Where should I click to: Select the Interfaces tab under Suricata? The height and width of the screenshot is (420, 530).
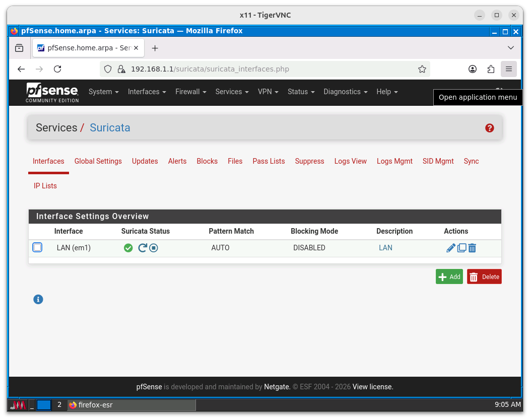tap(48, 162)
